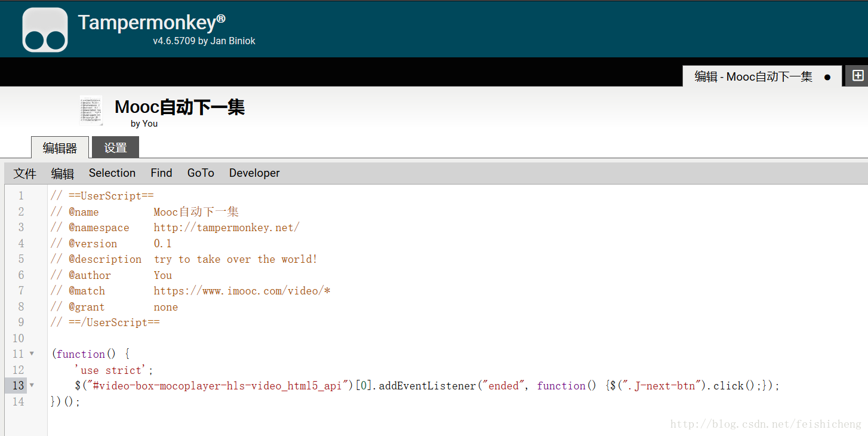Viewport: 868px width, 436px height.
Task: Click the @match keyword on line 7
Action: pos(87,291)
